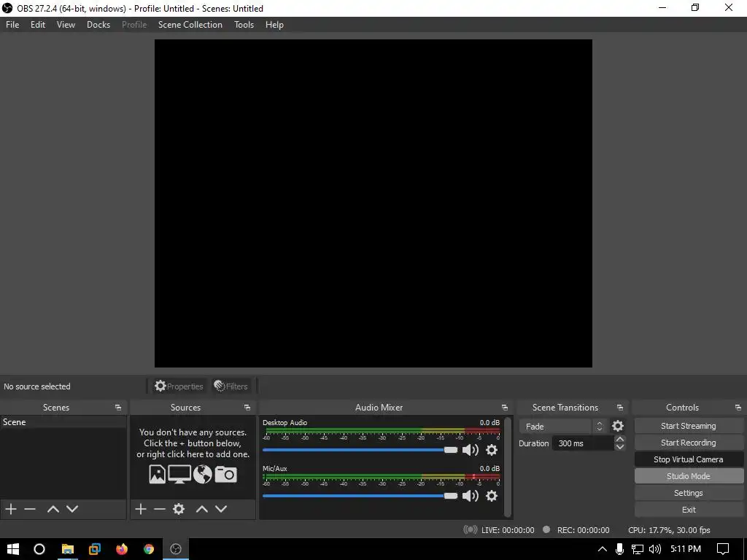Open the Tools menu
Viewport: 747px width, 560px height.
pyautogui.click(x=244, y=25)
